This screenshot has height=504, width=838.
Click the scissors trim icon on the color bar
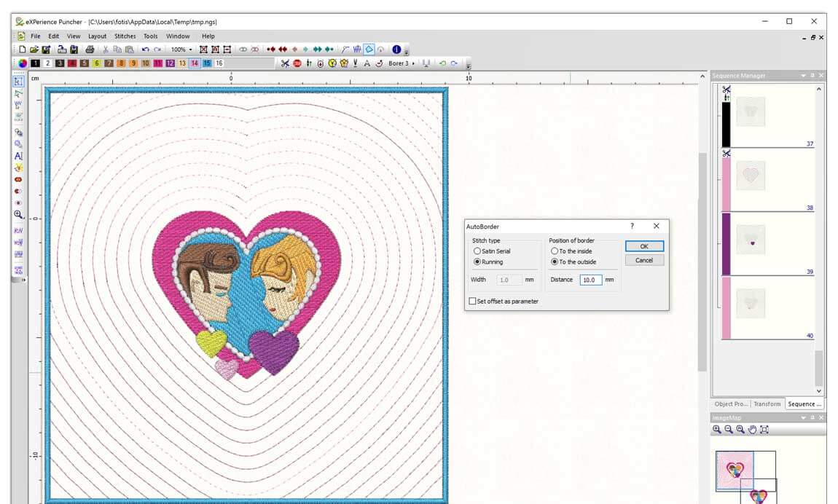pos(284,63)
